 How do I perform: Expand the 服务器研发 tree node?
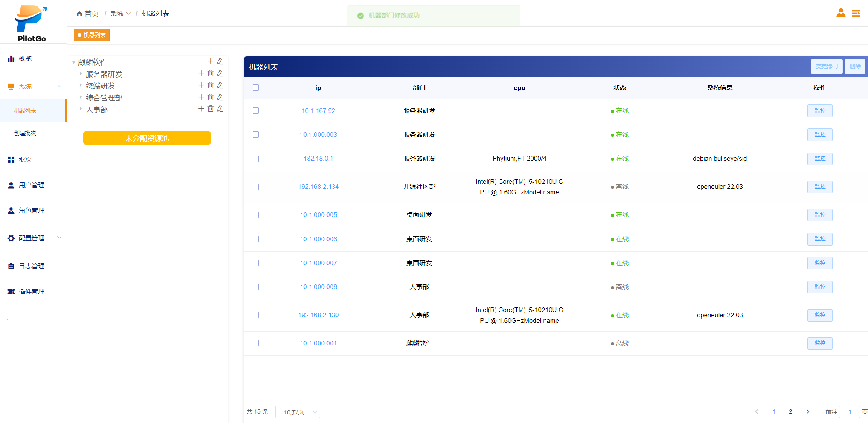81,74
